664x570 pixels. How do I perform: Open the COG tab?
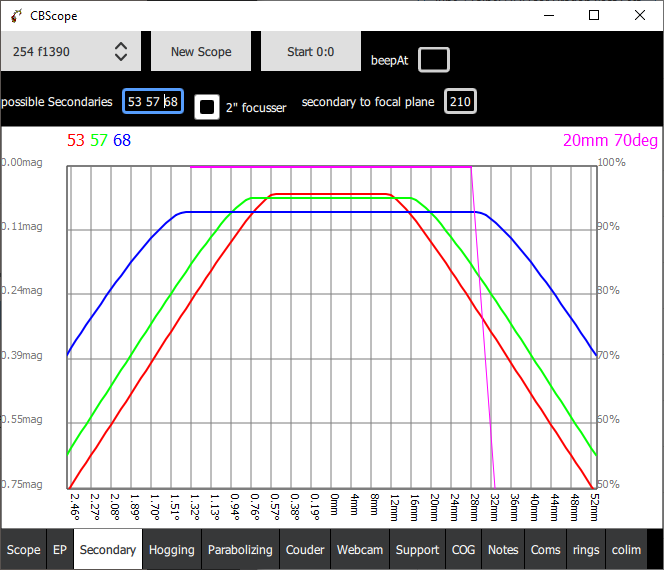(x=463, y=549)
